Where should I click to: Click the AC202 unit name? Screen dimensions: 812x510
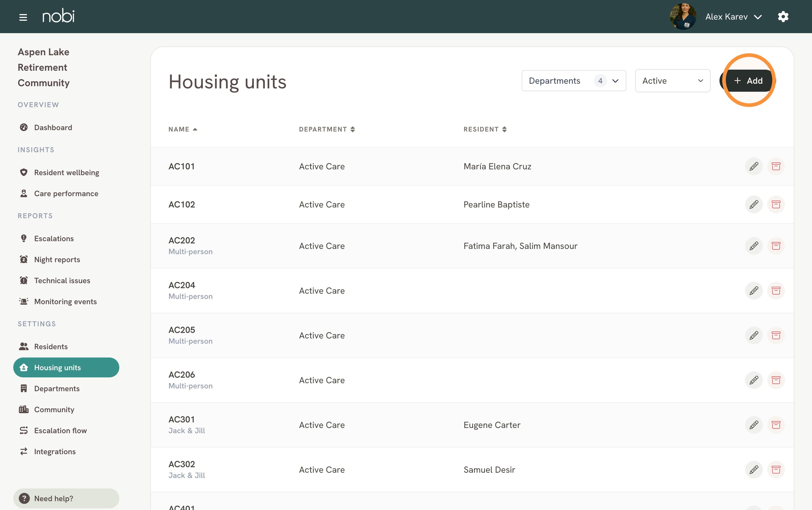[182, 240]
